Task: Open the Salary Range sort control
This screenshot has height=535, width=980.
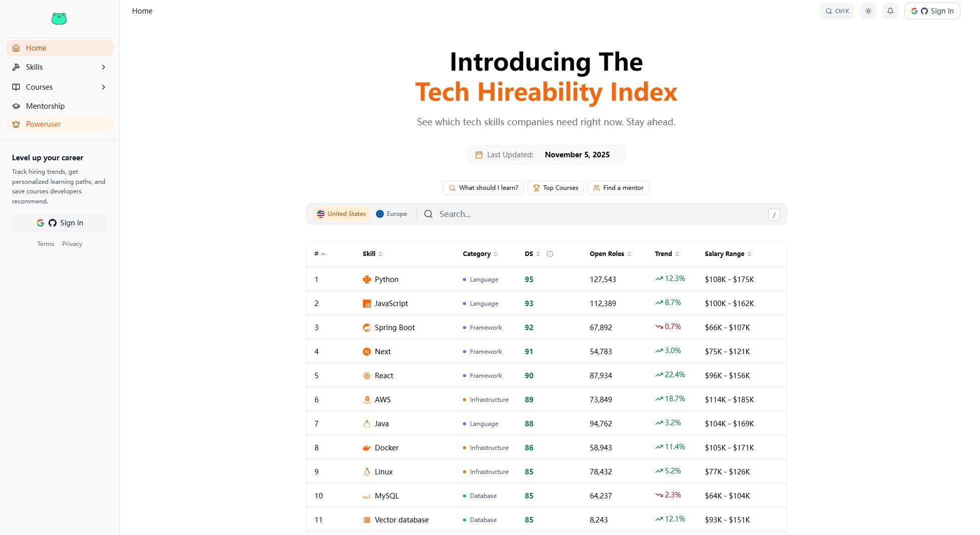Action: [x=748, y=253]
